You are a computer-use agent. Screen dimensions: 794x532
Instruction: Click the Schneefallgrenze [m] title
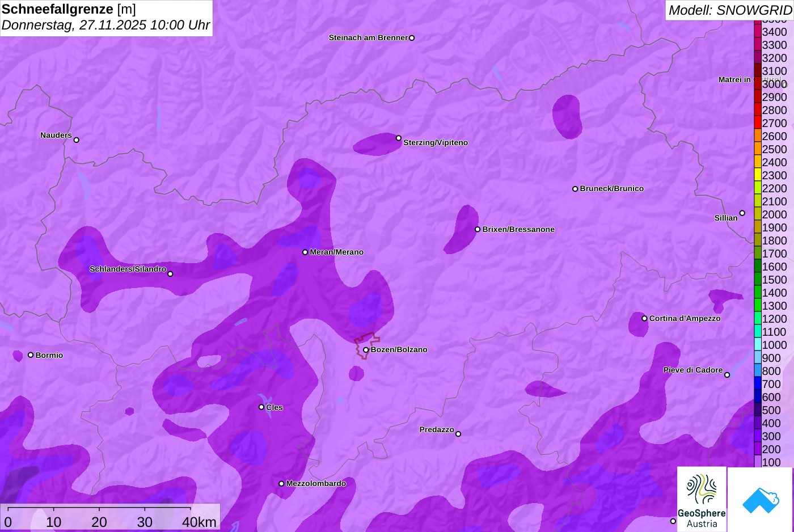pos(69,9)
